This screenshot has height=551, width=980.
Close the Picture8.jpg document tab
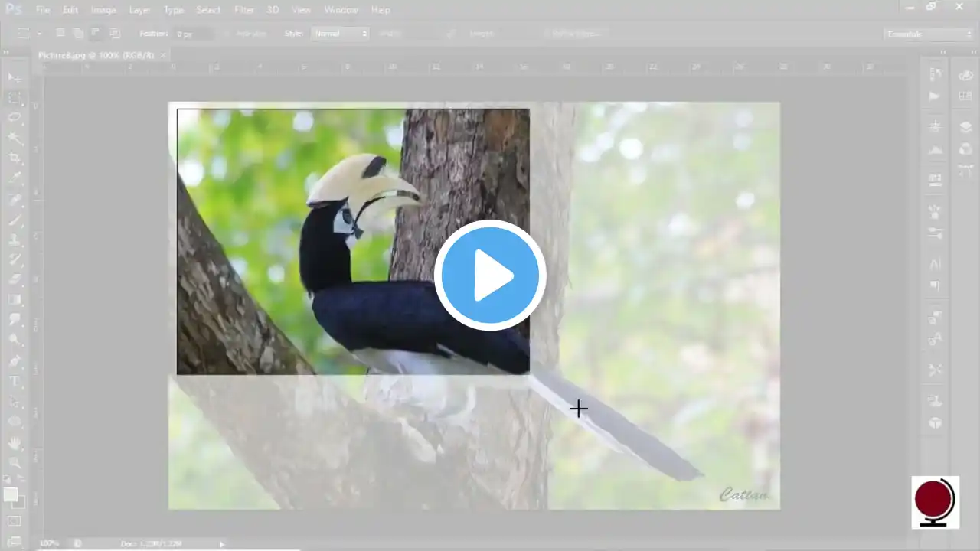coord(163,55)
